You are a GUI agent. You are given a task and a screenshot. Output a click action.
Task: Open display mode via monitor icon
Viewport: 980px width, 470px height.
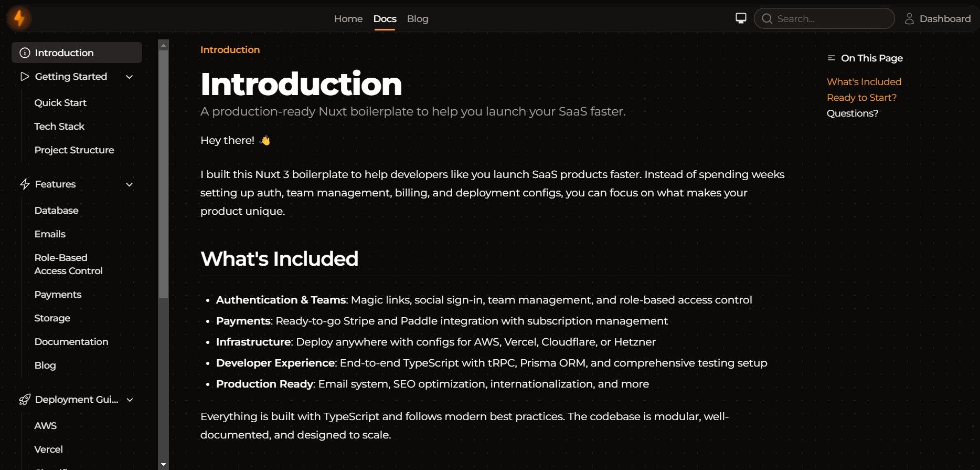point(740,18)
